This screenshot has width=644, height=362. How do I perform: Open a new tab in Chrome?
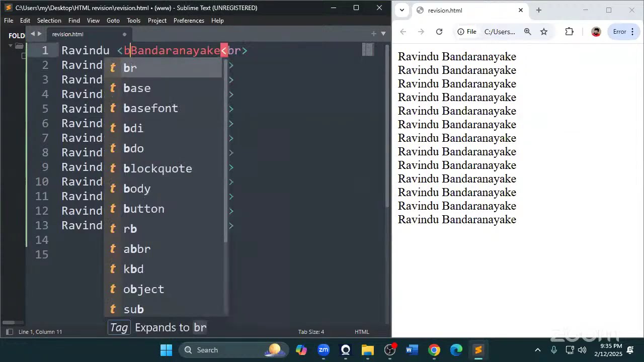539,10
